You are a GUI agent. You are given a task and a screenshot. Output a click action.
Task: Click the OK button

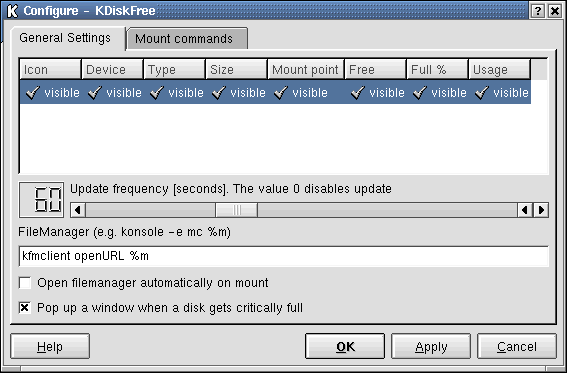(345, 346)
